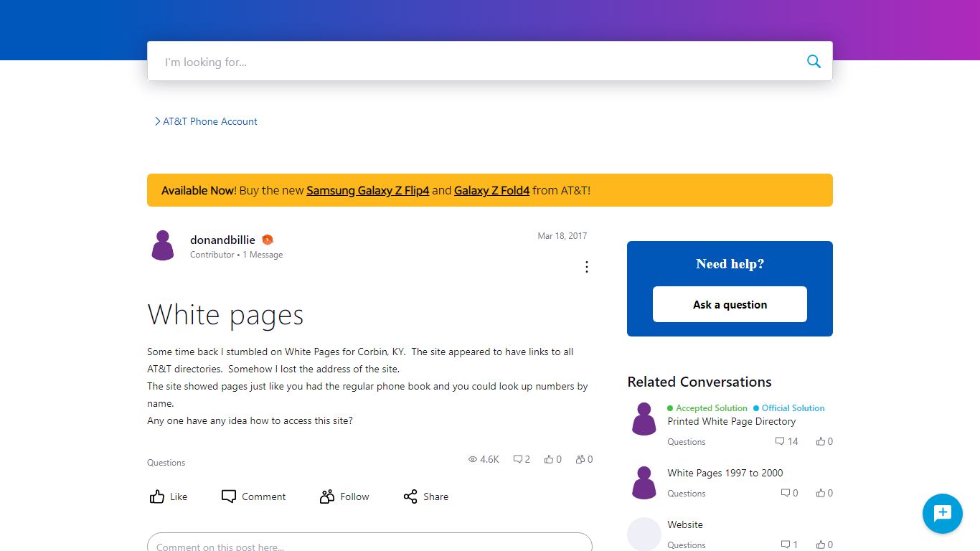
Task: Like the White pages post
Action: [169, 496]
